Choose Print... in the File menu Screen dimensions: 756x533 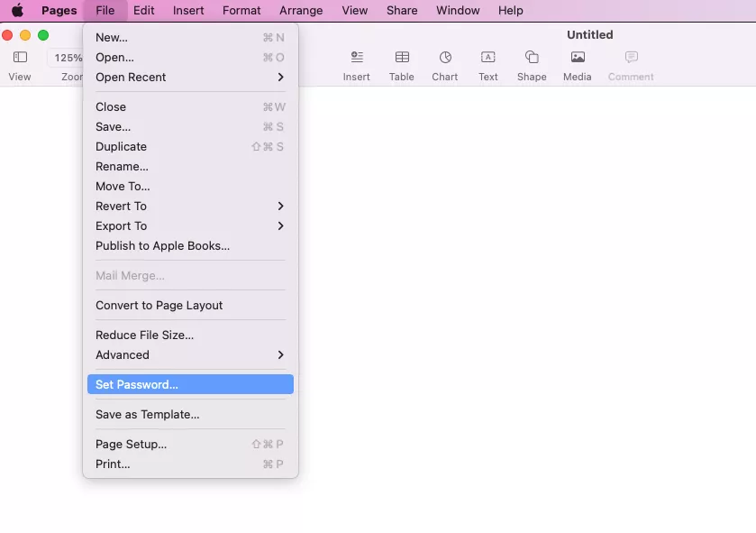(x=190, y=464)
